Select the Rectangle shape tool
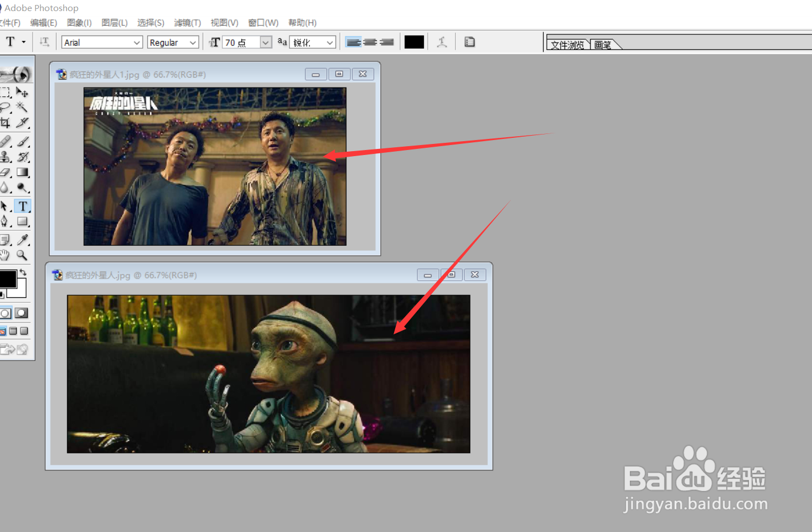812x532 pixels. pos(22,221)
